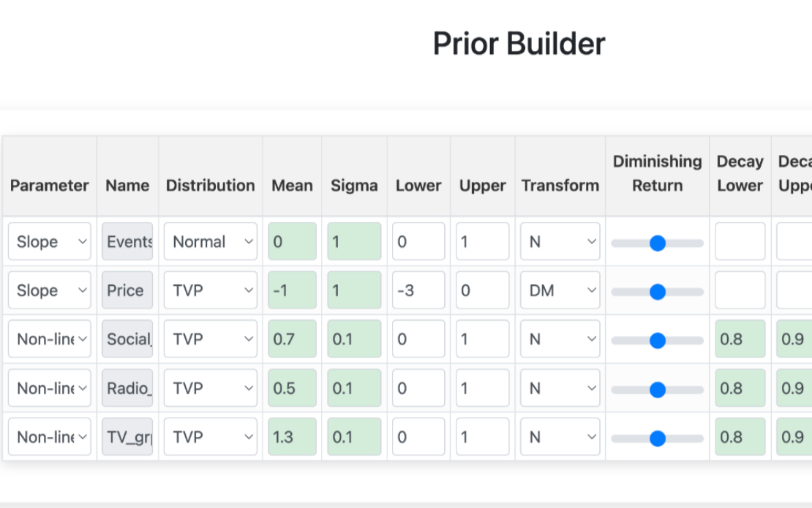The image size is (812, 508).
Task: Open Radio row Non-linear parameter dropdown
Action: pos(50,388)
